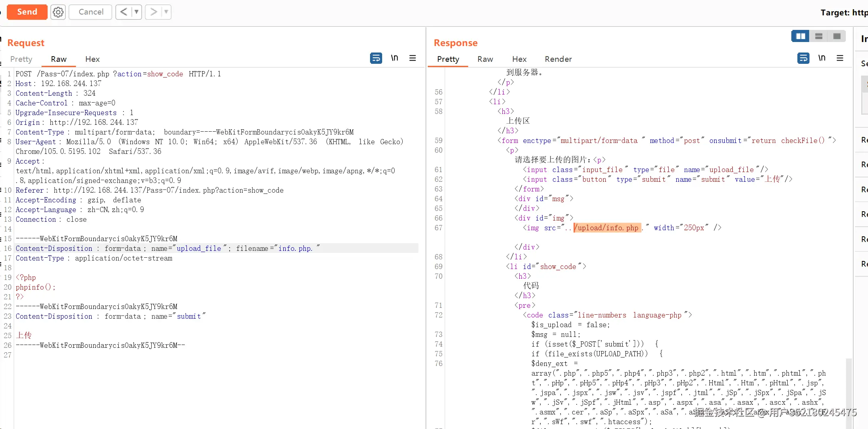Select the combined tabbed layout icon
Screen dimensions: 868x429
coord(837,36)
